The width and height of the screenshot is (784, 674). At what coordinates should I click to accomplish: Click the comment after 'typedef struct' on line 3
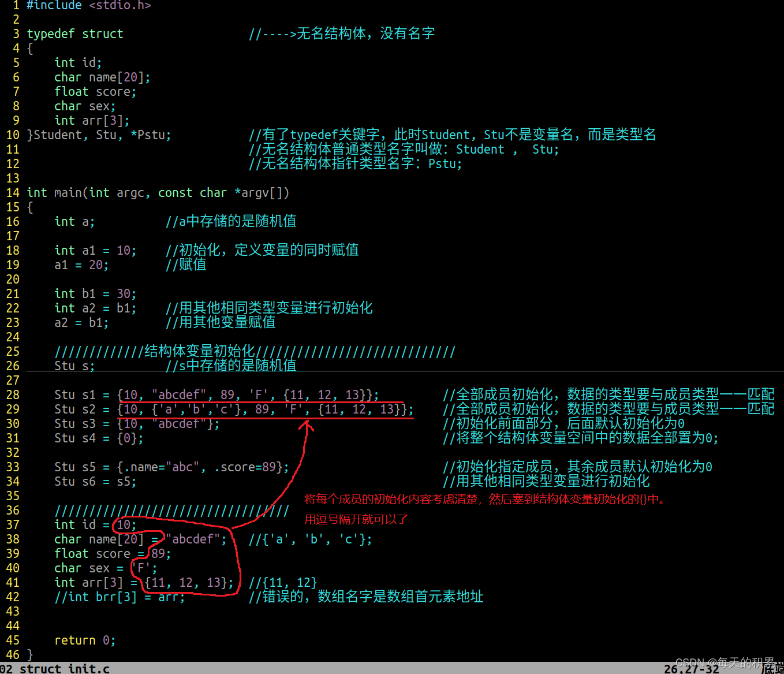click(342, 34)
